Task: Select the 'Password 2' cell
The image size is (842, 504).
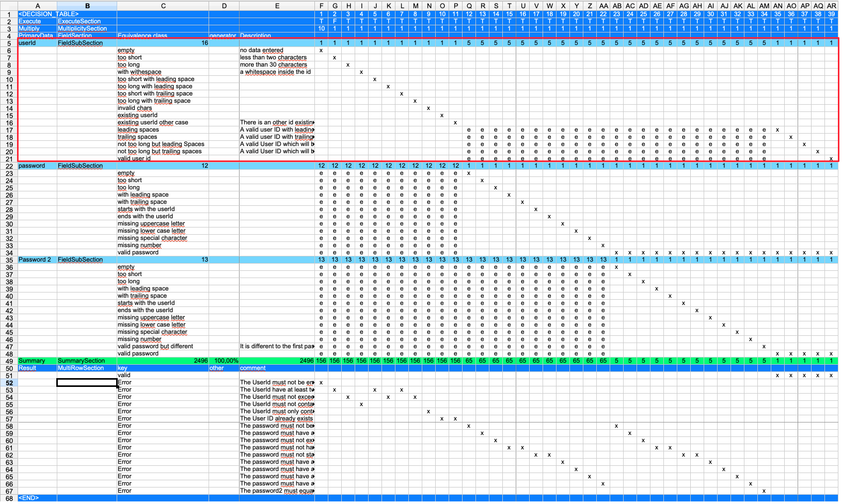Action: click(37, 259)
